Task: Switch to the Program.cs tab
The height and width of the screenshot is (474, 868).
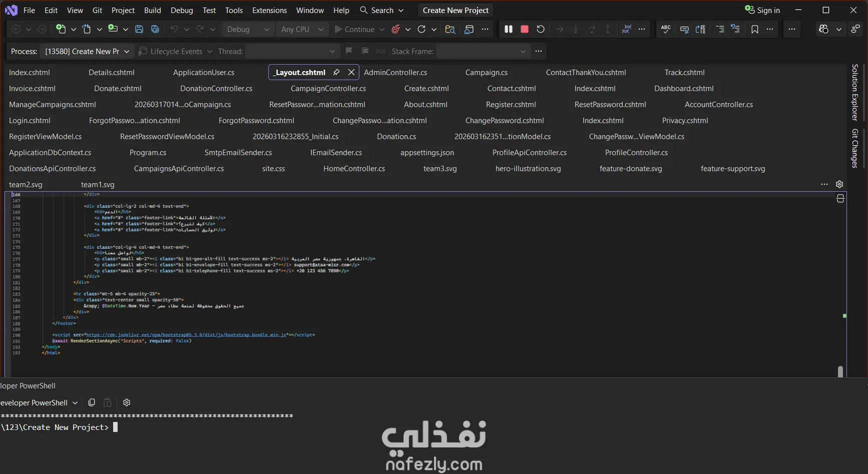Action: 148,152
